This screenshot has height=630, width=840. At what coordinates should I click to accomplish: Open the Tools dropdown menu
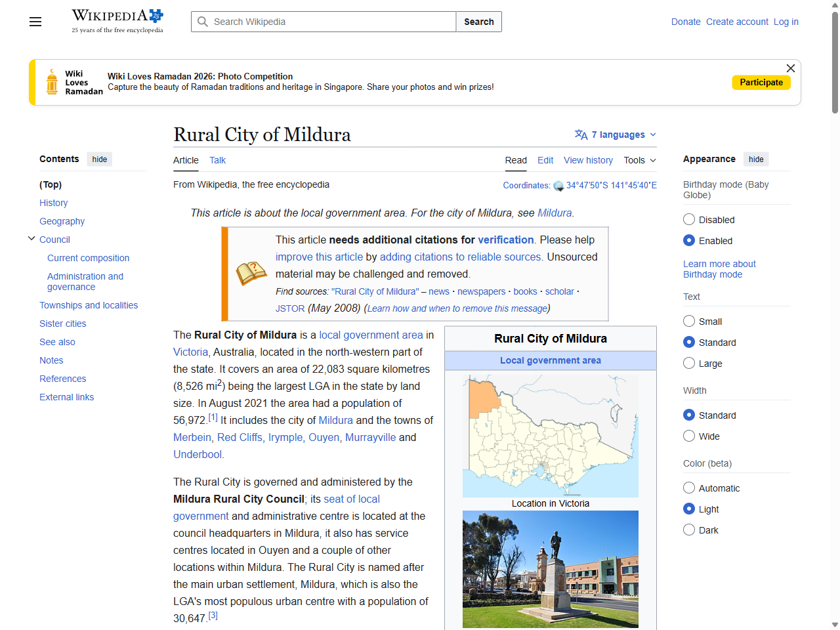(640, 160)
